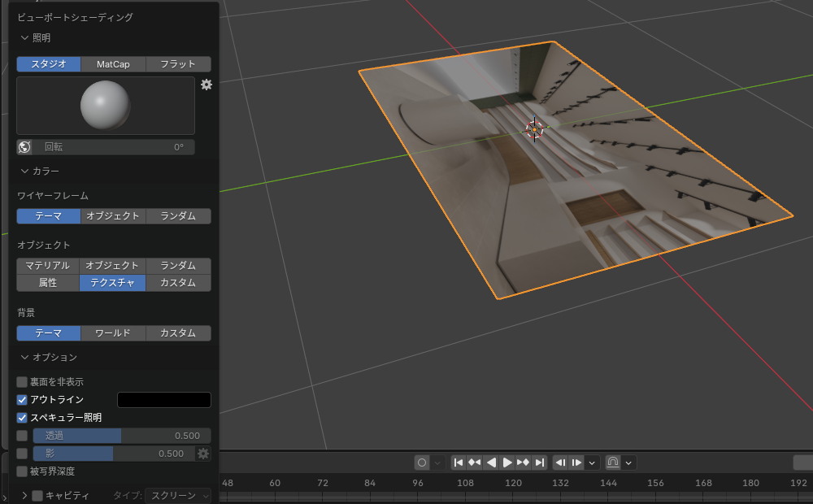Open studio light preferences gear beside the sphere preview
813x504 pixels.
coord(207,85)
